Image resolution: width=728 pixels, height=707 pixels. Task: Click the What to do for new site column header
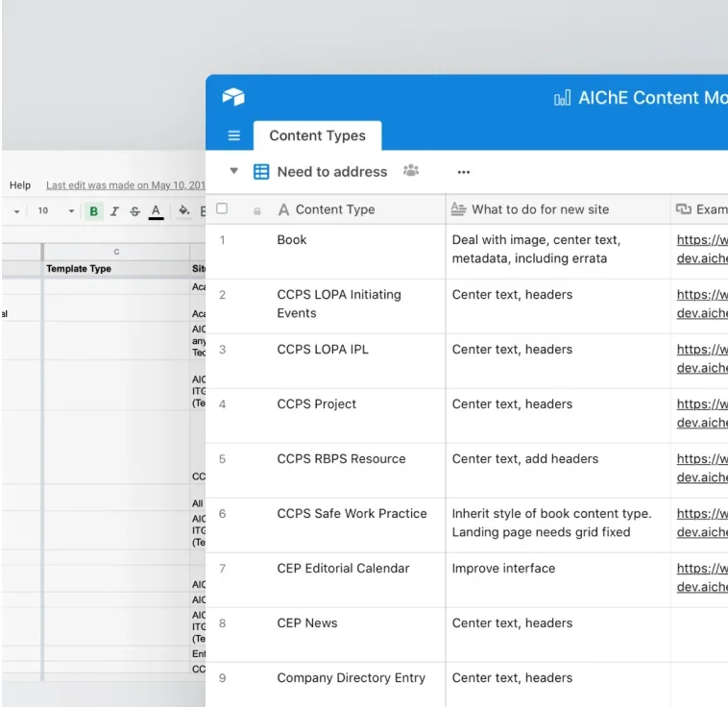click(x=558, y=209)
